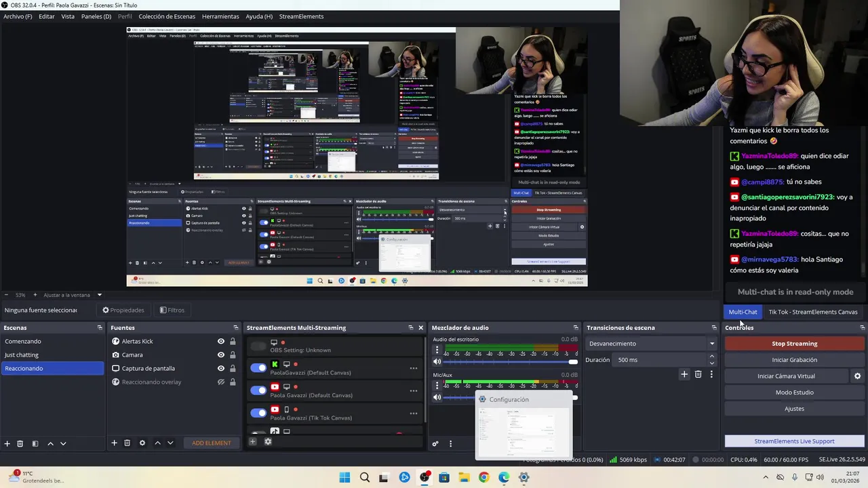Pop out the Escenas dock

100,328
